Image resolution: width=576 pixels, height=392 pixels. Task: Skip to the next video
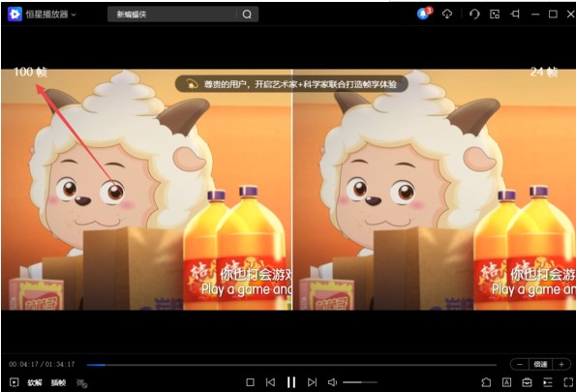point(312,382)
